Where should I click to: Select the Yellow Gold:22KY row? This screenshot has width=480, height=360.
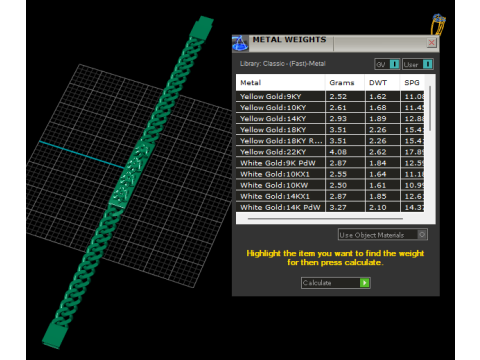pos(330,152)
